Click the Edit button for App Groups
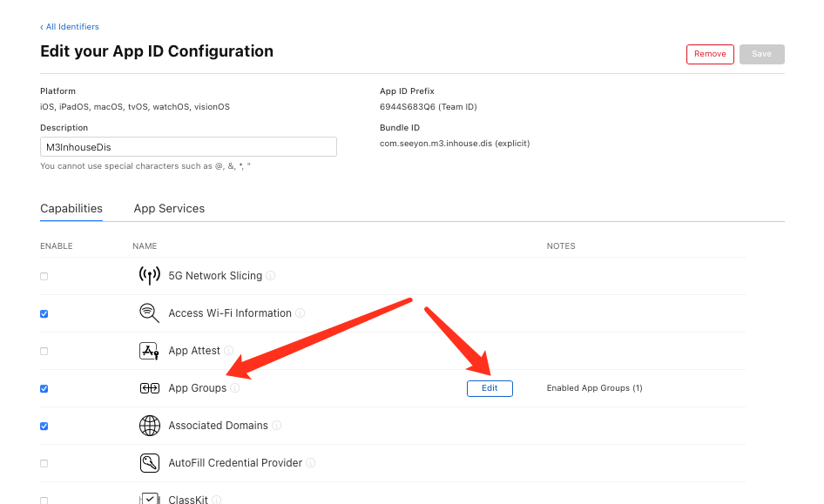824x504 pixels. click(490, 388)
